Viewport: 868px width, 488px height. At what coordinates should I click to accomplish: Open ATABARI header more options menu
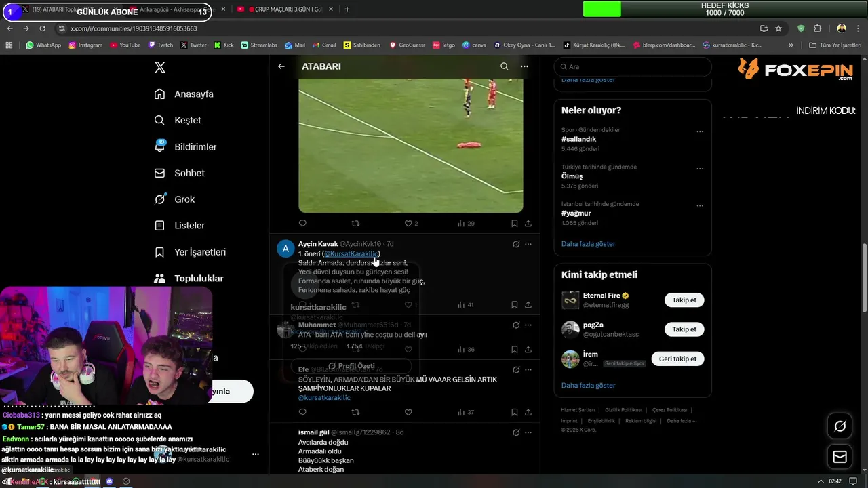tap(524, 66)
